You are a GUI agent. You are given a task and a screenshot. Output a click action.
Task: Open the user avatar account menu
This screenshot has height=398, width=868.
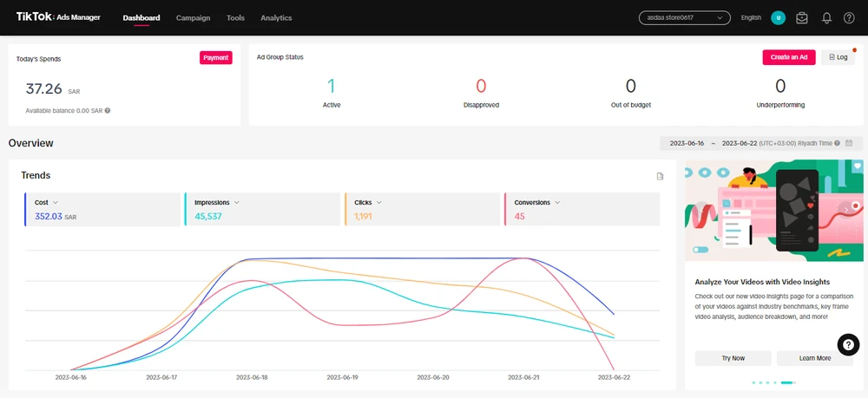778,17
